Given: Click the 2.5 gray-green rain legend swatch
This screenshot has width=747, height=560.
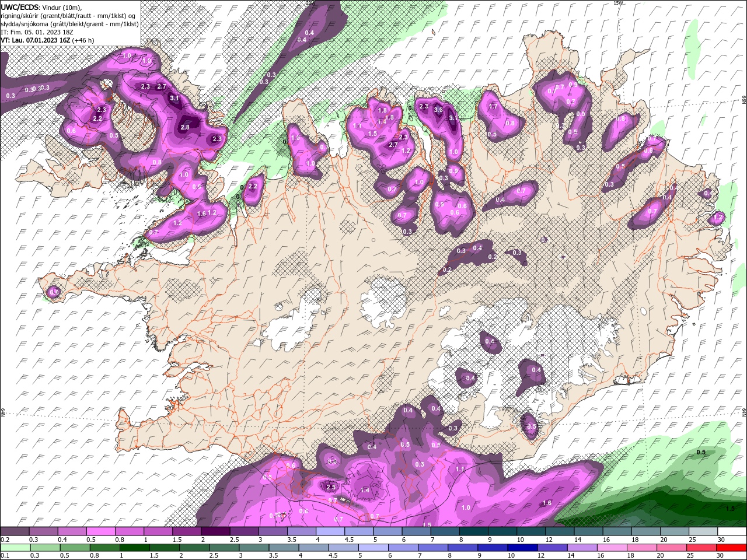Looking at the screenshot, I should [224, 547].
